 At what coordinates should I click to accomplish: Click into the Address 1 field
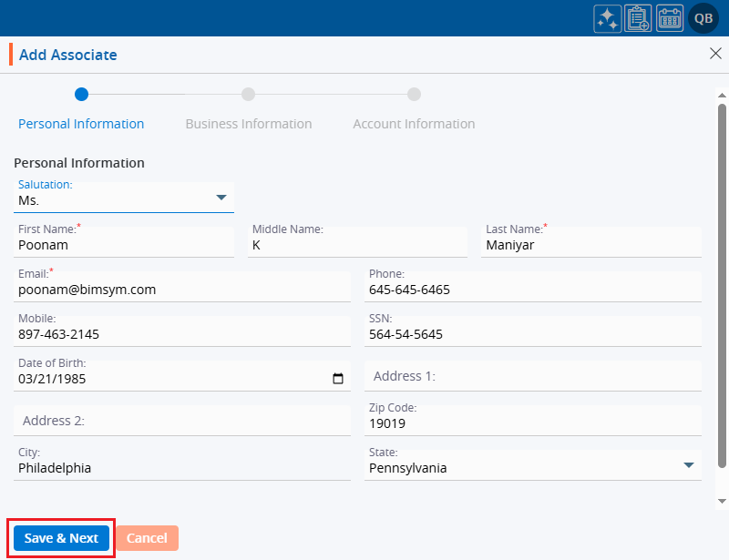[x=533, y=376]
